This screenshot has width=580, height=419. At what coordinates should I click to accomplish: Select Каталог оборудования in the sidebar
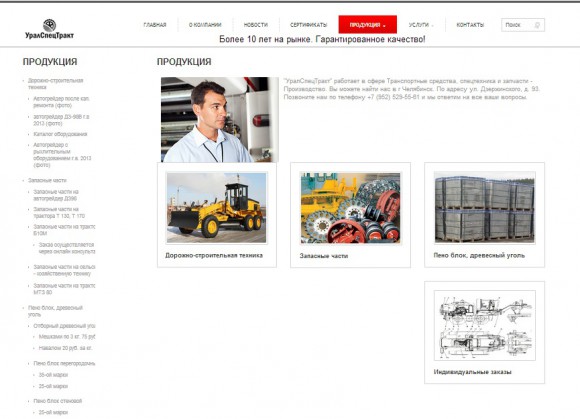click(x=60, y=134)
